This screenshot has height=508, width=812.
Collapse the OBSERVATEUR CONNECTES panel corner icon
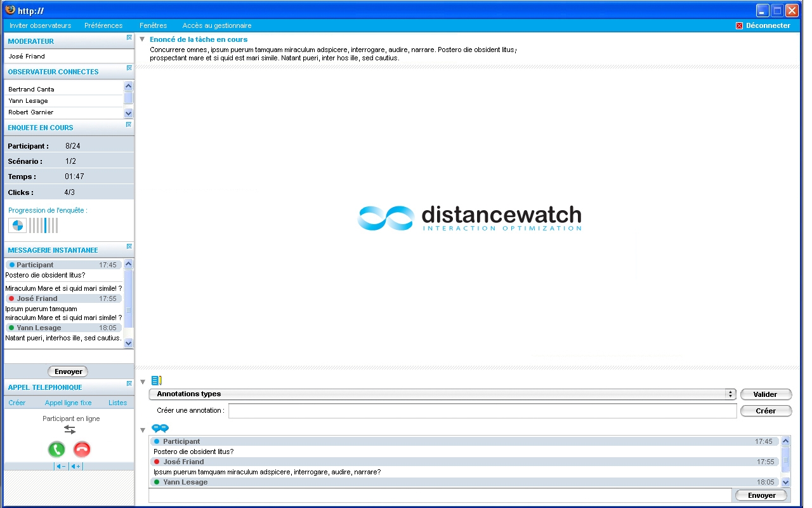(129, 68)
